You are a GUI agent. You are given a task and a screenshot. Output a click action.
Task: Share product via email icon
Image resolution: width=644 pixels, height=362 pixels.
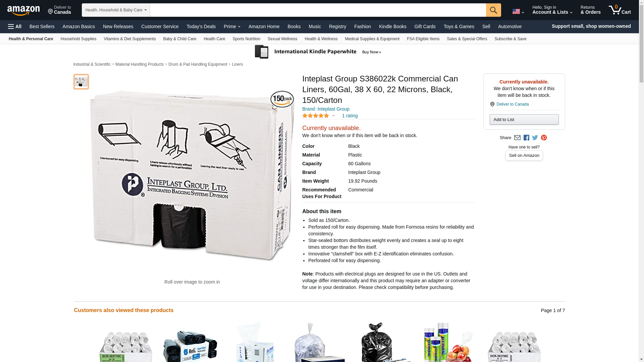(517, 138)
